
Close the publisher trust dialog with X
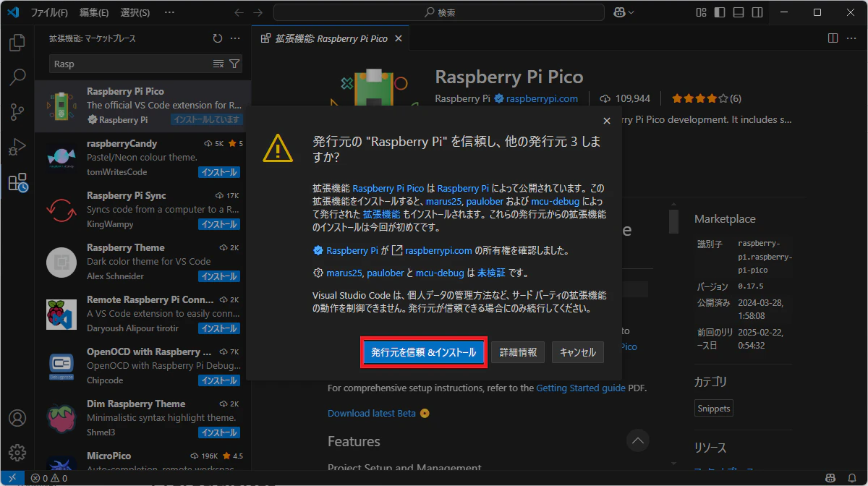pos(607,121)
